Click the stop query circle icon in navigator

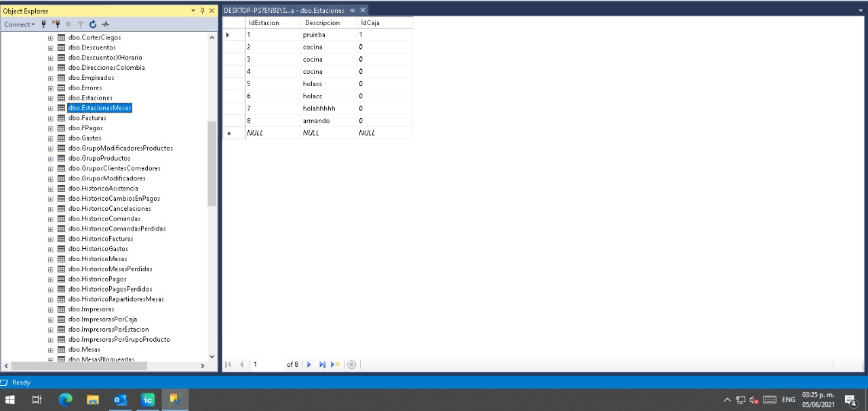[351, 365]
